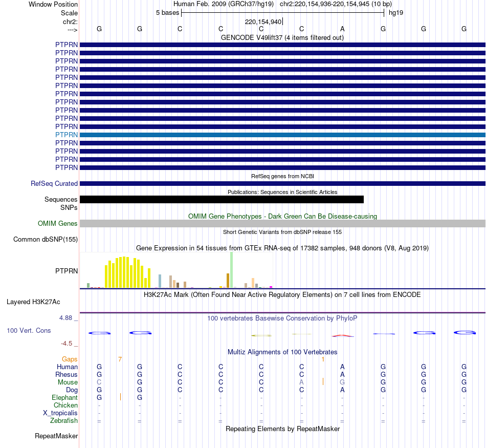Click the Scale track label

(69, 13)
